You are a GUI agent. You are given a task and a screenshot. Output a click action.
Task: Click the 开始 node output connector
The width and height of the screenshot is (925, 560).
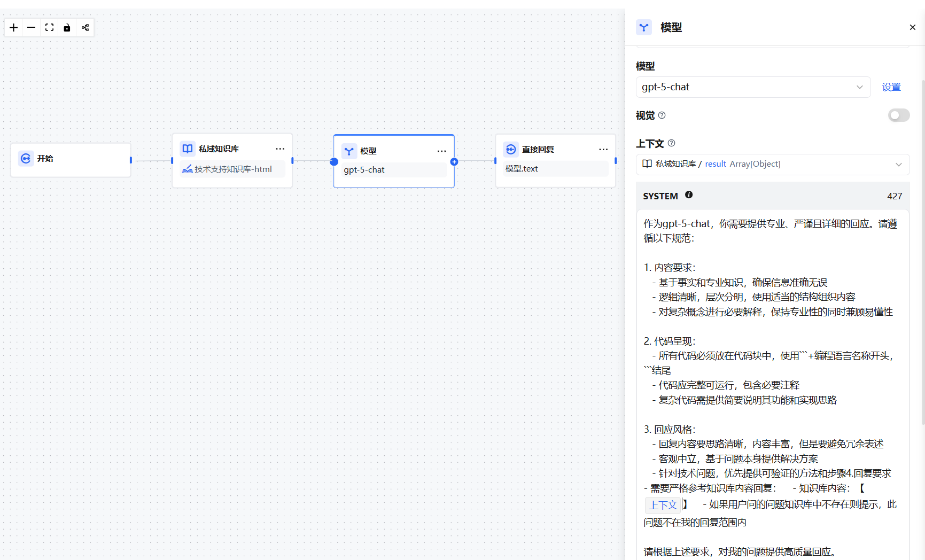[131, 160]
